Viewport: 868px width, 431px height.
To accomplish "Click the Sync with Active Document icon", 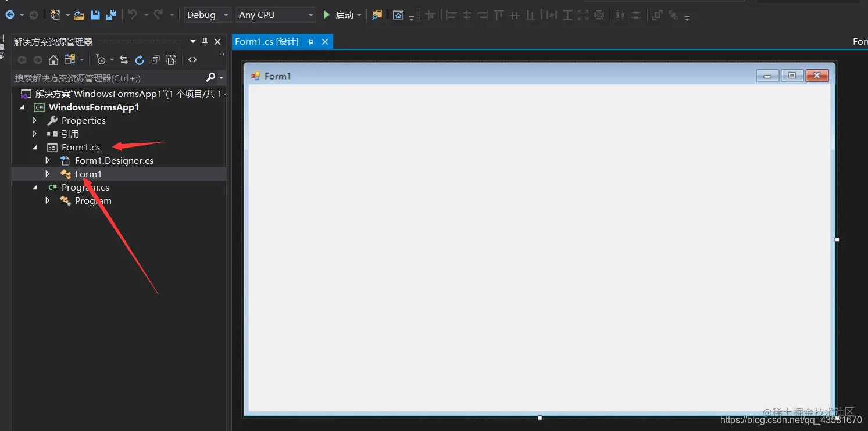I will (124, 59).
